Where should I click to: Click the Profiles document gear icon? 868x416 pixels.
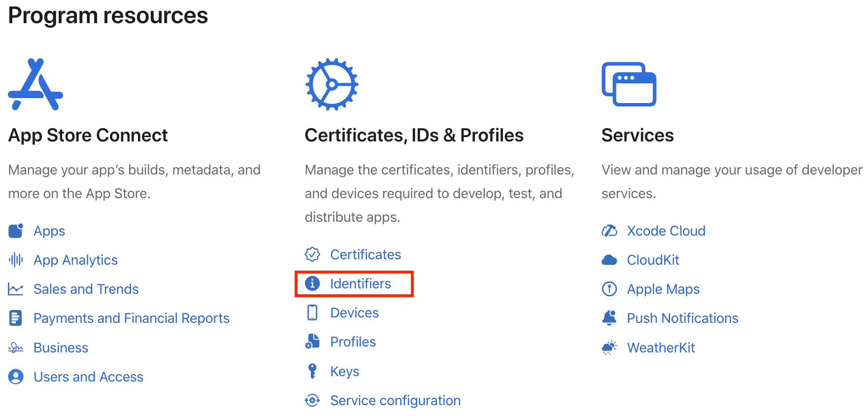[x=312, y=342]
